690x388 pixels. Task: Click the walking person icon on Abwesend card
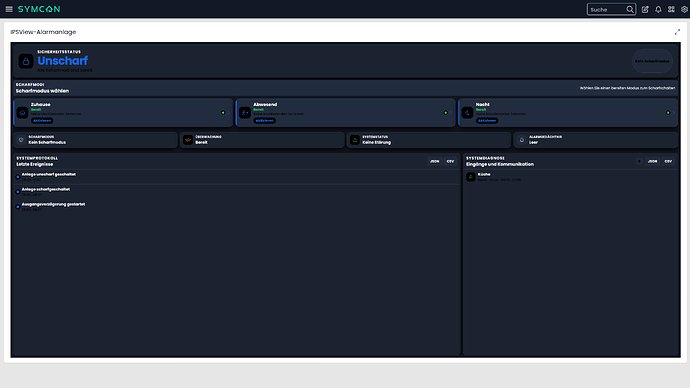[x=245, y=113]
